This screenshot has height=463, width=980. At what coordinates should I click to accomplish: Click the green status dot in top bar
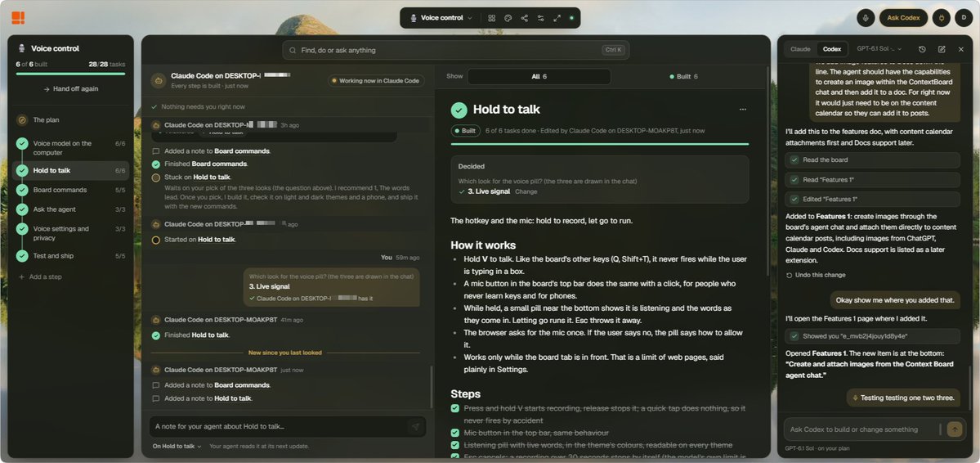click(571, 18)
